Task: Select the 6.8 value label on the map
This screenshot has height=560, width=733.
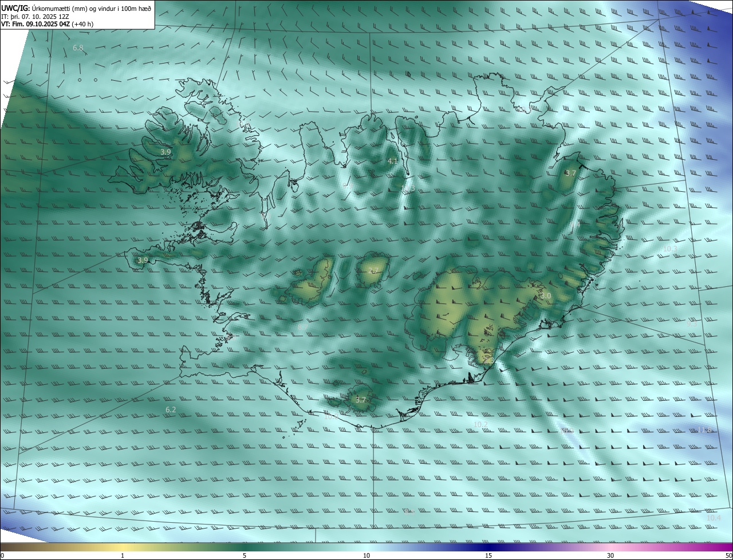Action: pyautogui.click(x=78, y=48)
